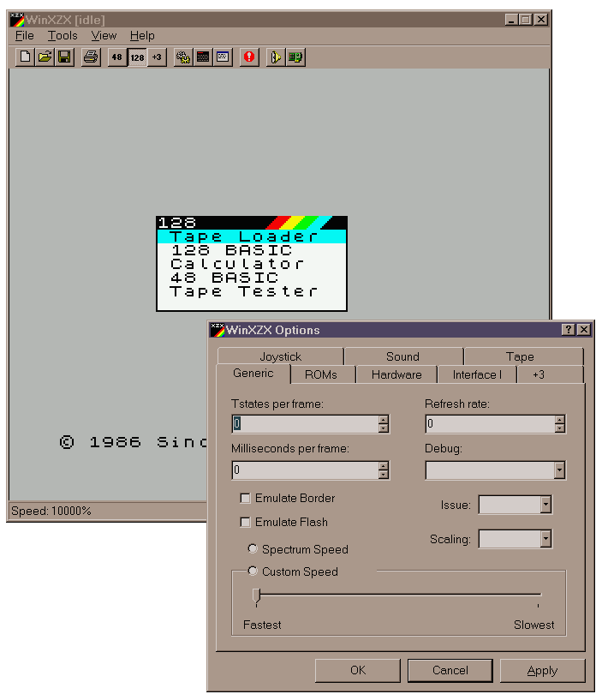Click the WinXZX Options help question button

tap(568, 330)
